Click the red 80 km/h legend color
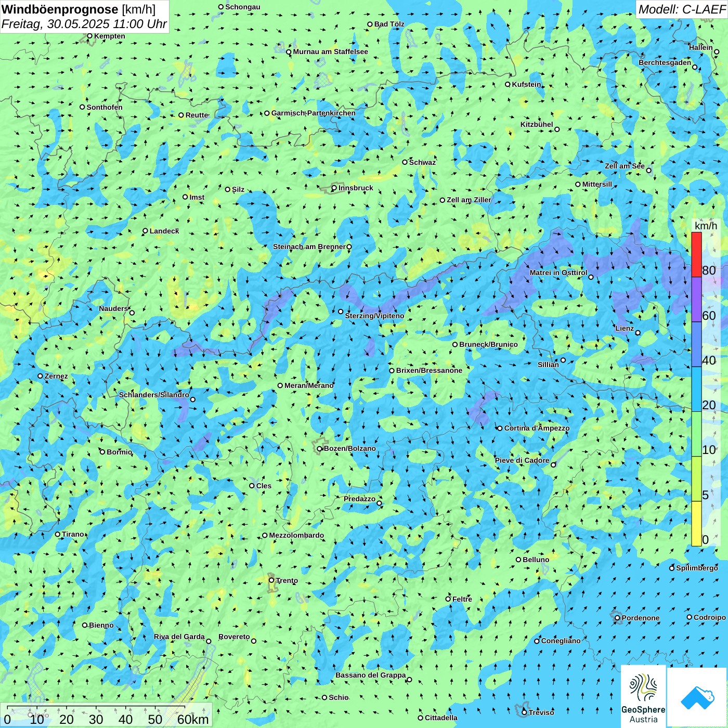Viewport: 728px width, 728px height. point(696,255)
